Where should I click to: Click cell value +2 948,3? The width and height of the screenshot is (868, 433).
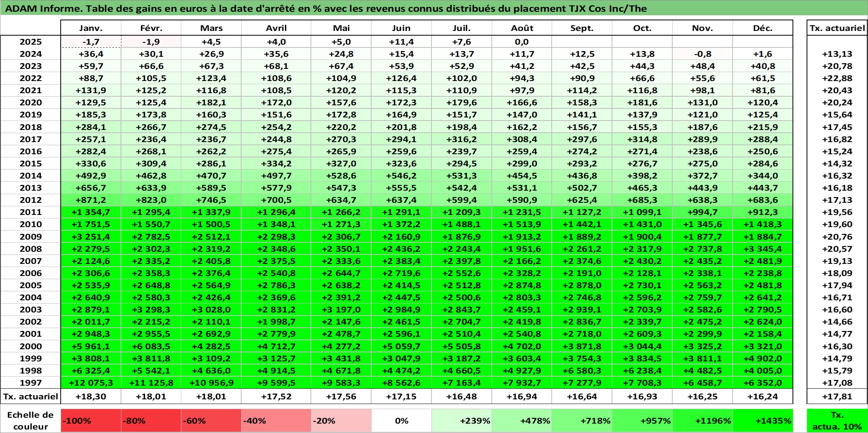pyautogui.click(x=91, y=334)
